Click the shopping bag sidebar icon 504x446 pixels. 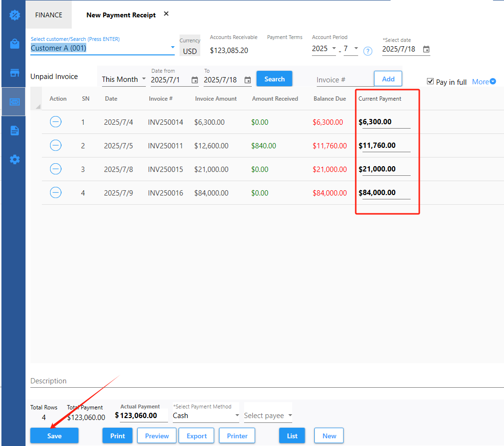14,44
